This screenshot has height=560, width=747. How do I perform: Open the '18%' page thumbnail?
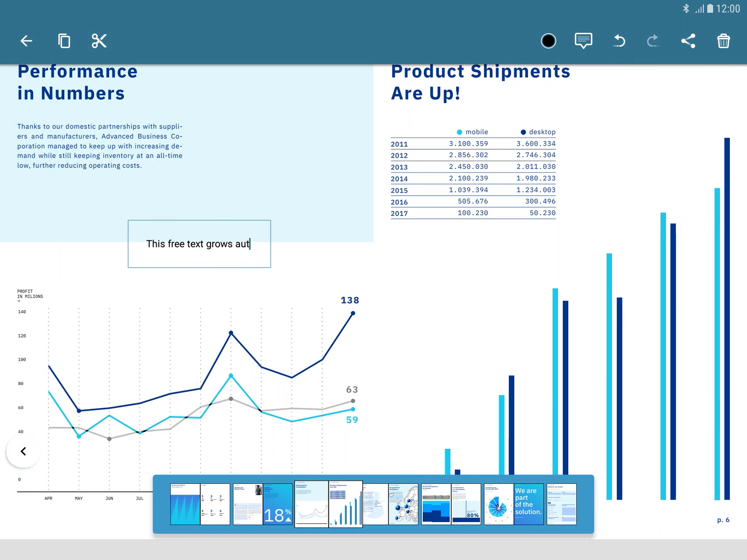point(278,504)
